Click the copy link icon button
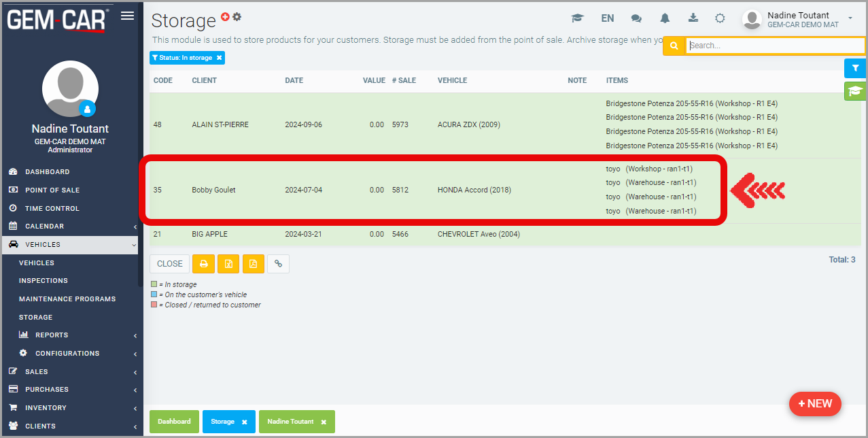Viewport: 868px width, 438px height. coord(278,264)
